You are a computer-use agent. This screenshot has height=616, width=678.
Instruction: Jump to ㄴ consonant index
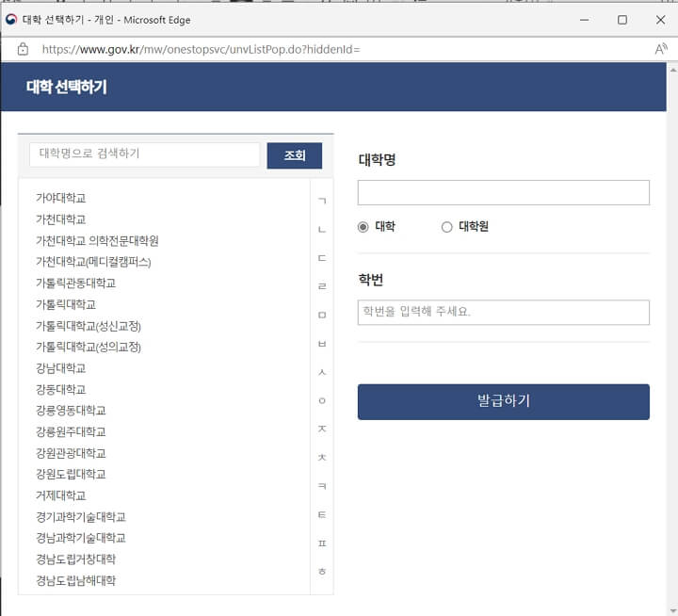(x=322, y=229)
